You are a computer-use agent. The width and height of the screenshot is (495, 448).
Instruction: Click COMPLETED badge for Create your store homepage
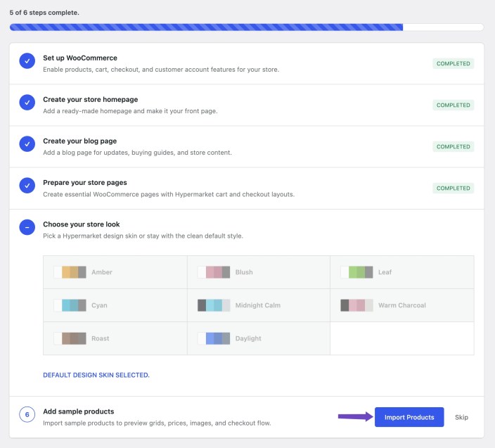pyautogui.click(x=453, y=105)
